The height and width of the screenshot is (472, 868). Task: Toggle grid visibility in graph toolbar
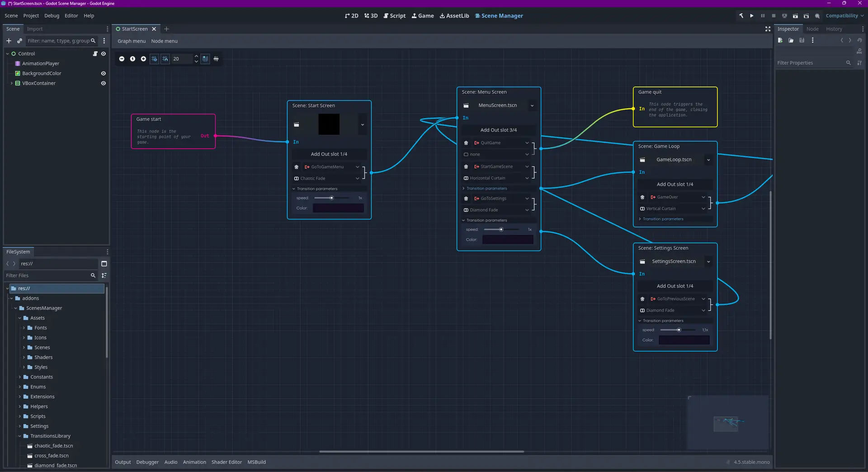point(154,59)
